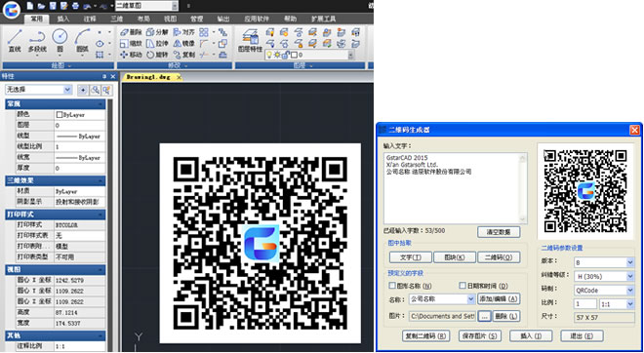Click select objects icon in properties panel
The image size is (644, 353).
96,90
